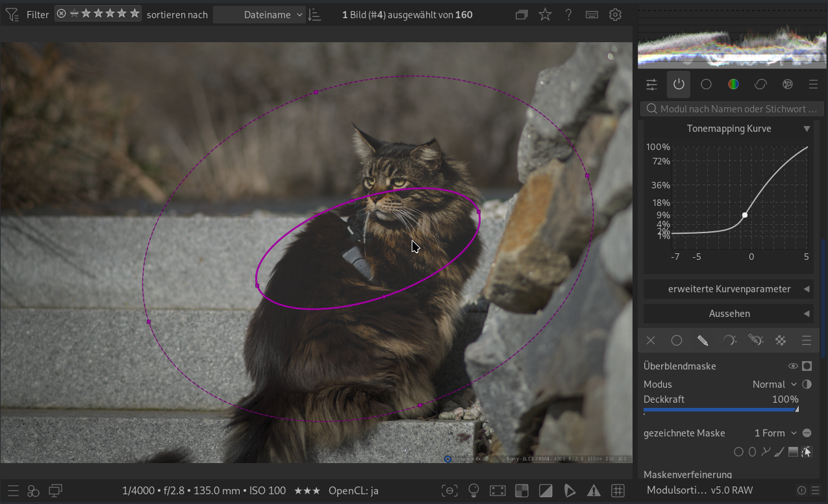This screenshot has width=828, height=504.
Task: Switch to the color modules tab
Action: point(733,84)
